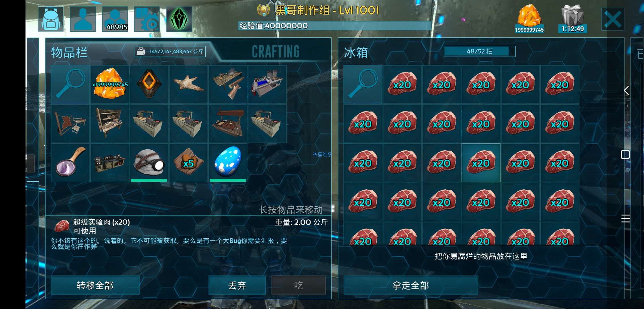Click the 拿走全部 take all button
The width and height of the screenshot is (644, 309).
click(x=411, y=285)
